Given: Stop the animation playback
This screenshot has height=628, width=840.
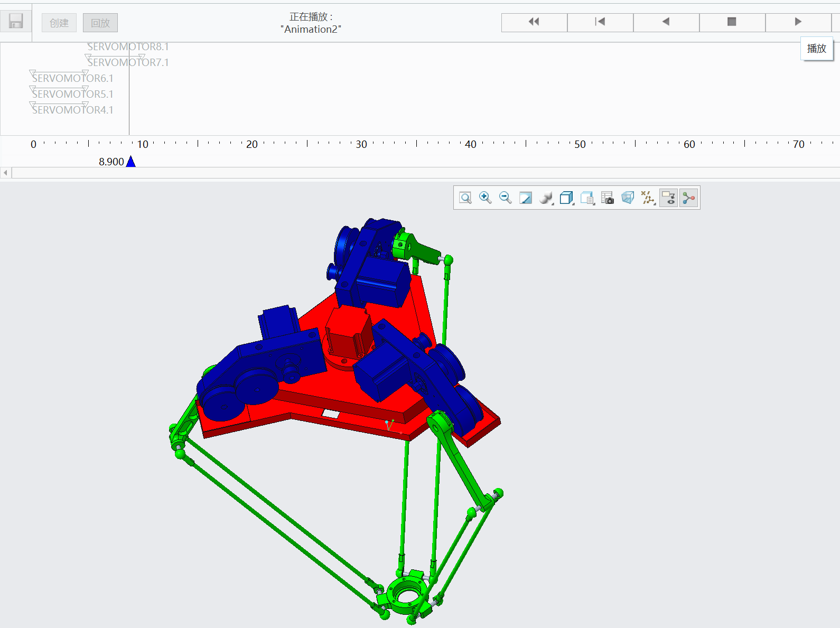Looking at the screenshot, I should [732, 22].
